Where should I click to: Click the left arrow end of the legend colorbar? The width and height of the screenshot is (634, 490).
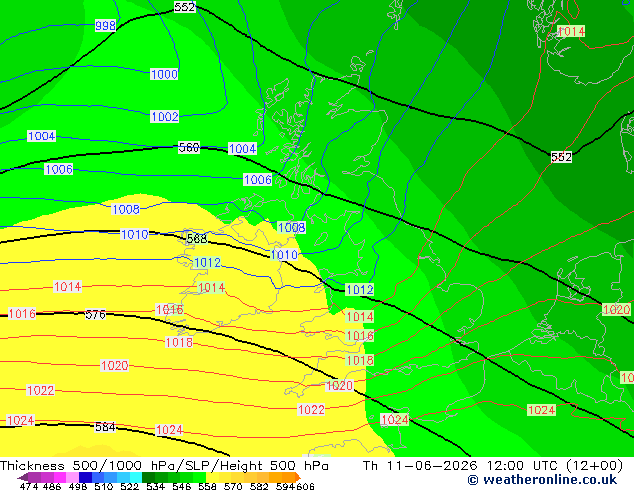point(23,478)
